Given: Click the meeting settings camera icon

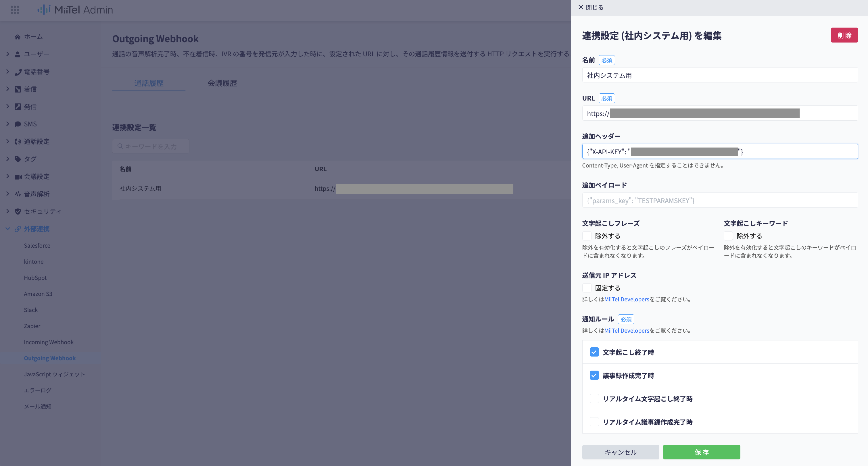Looking at the screenshot, I should tap(18, 177).
